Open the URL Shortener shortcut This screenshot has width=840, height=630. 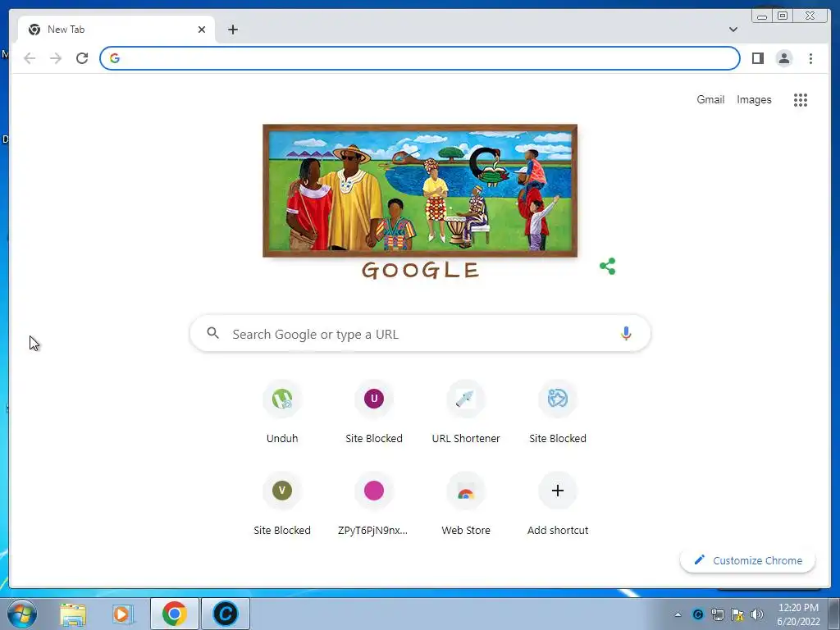point(466,413)
